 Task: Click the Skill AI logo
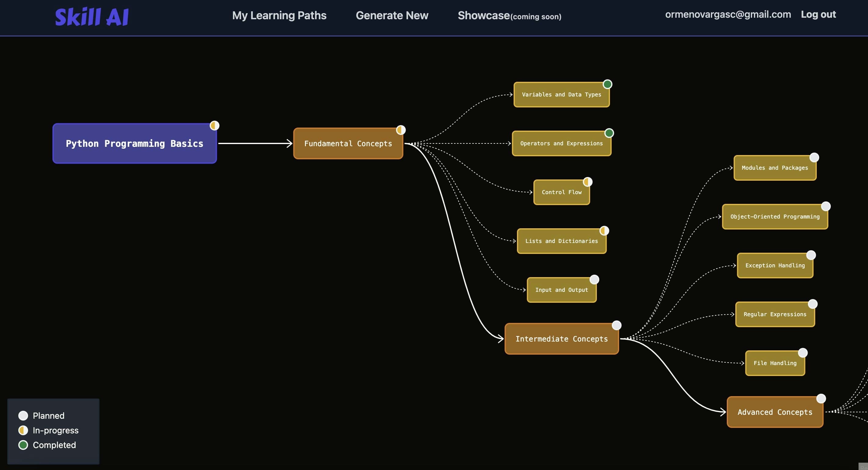click(x=92, y=17)
